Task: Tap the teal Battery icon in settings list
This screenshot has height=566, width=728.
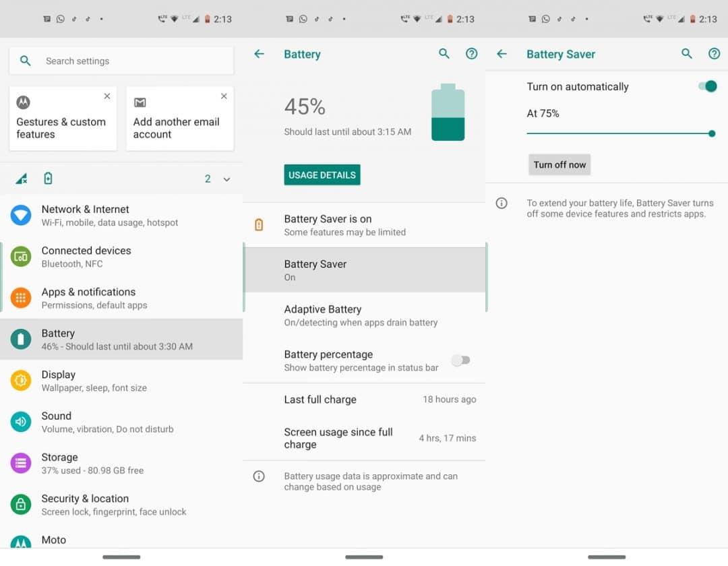Action: point(21,339)
